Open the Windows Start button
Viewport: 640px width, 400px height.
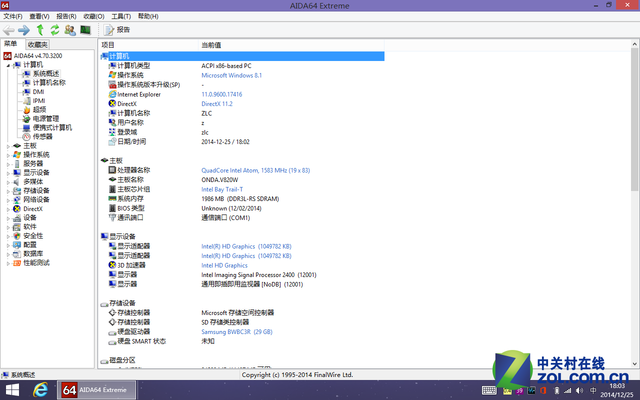pos(12,390)
